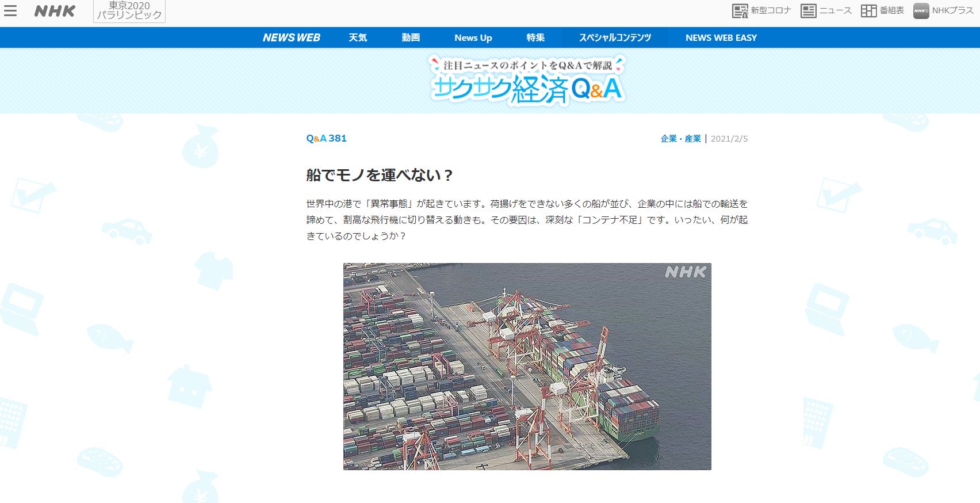This screenshot has height=503, width=980.
Task: Click the サクサク経済Q&A banner logo
Action: 528,81
